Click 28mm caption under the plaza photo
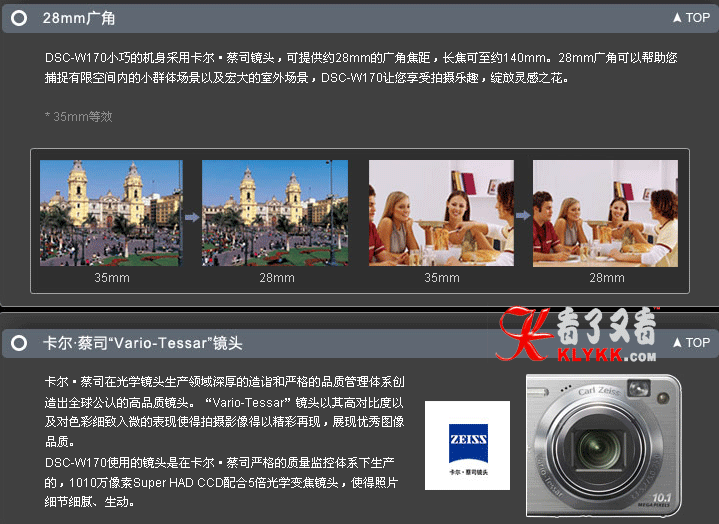Viewport: 719px width, 524px height. [x=277, y=278]
